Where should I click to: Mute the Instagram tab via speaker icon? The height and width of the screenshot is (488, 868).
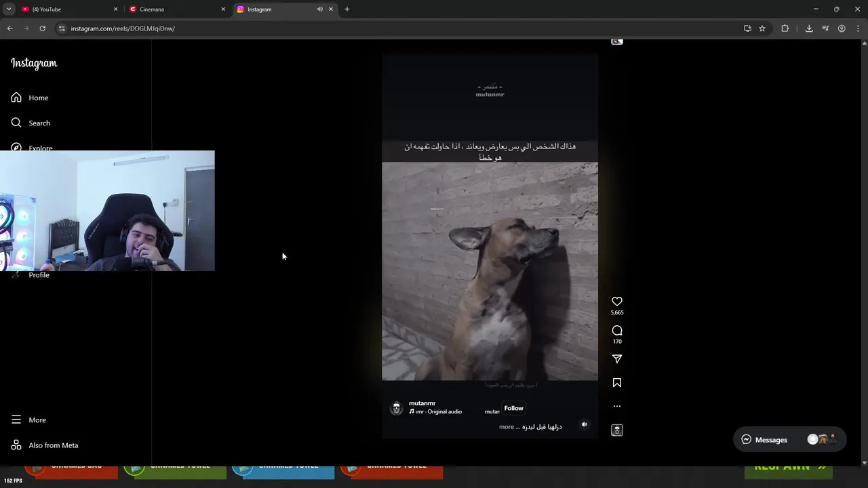coord(320,9)
